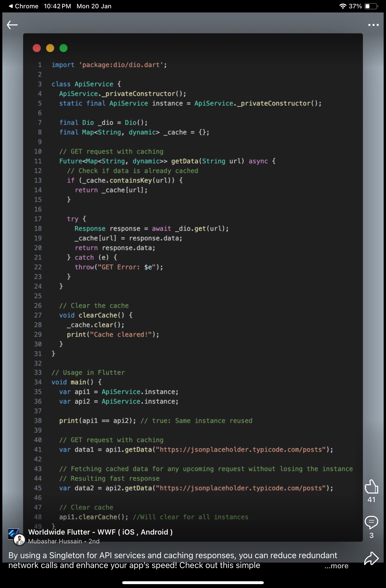Tap the '// Usage in Flutter' comment
386x588 pixels.
pyautogui.click(x=88, y=373)
